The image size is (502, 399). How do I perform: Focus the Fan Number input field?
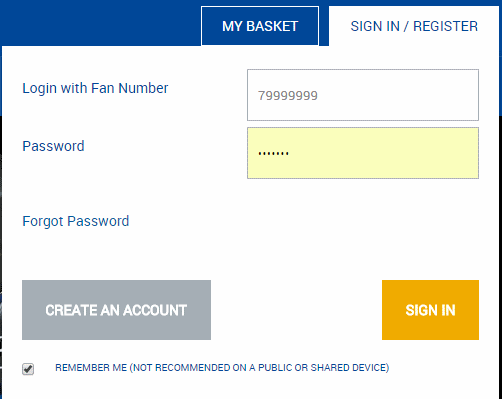363,95
